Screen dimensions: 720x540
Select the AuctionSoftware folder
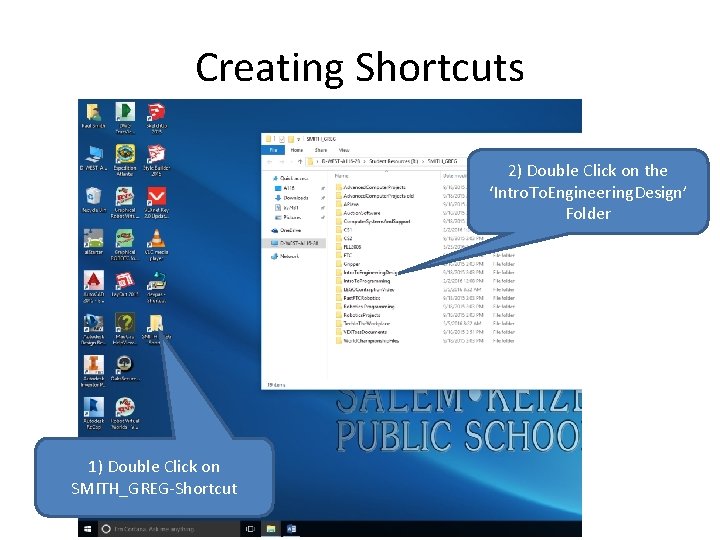tap(358, 213)
